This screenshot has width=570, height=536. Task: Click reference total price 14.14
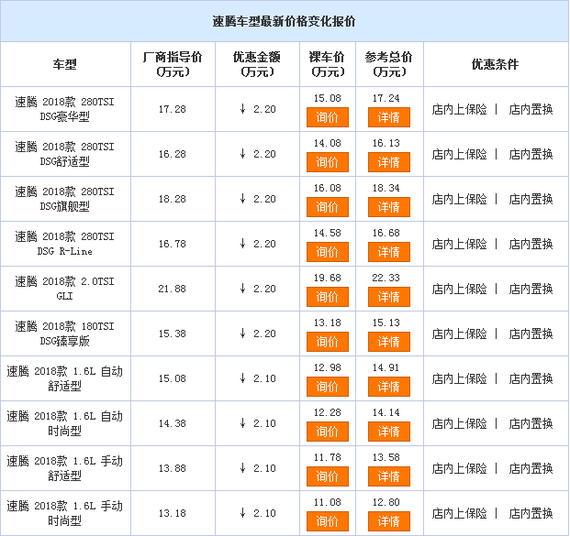386,412
